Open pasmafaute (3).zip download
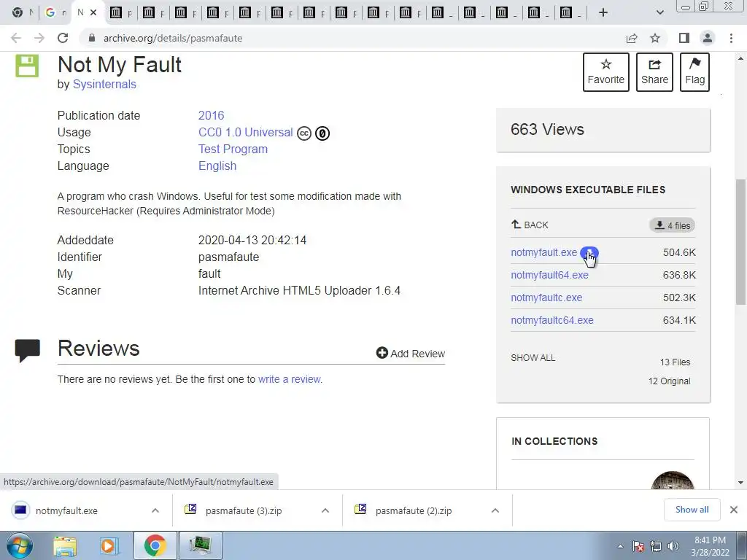This screenshot has height=560, width=747. click(233, 510)
